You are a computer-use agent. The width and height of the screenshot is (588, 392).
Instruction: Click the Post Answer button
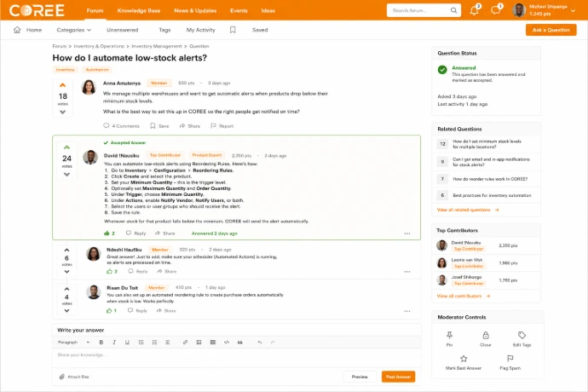pos(398,377)
